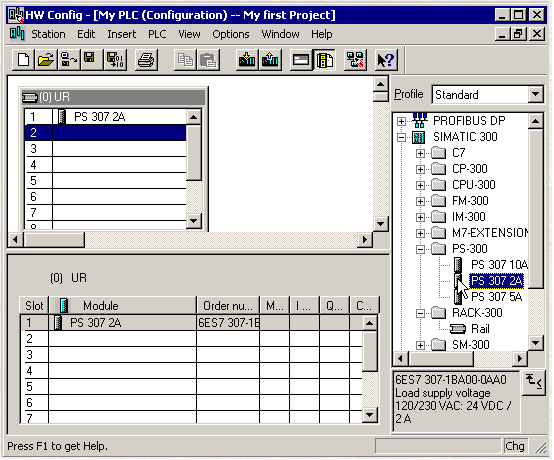Expand the C7 folder
Viewport: 554px width, 460px height.
420,153
